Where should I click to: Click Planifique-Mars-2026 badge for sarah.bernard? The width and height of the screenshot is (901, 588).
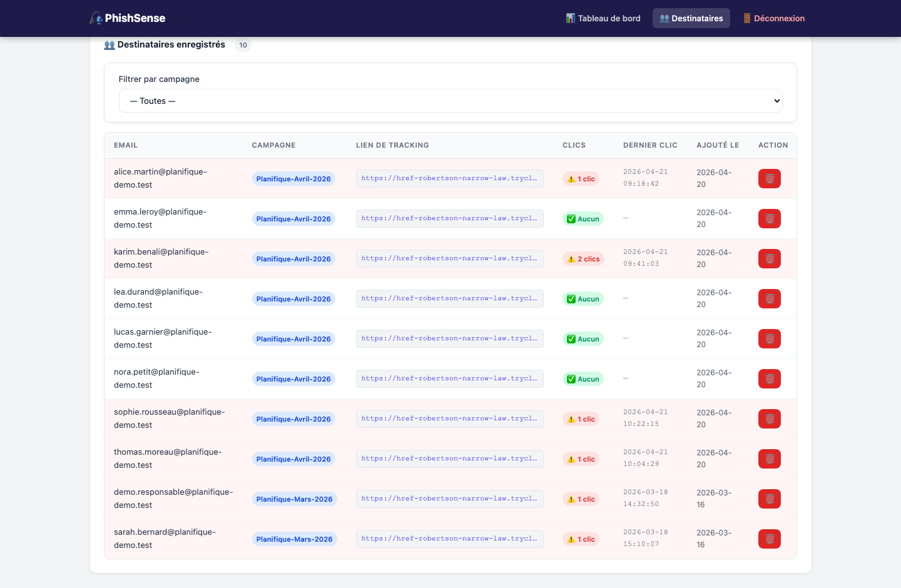(x=295, y=539)
